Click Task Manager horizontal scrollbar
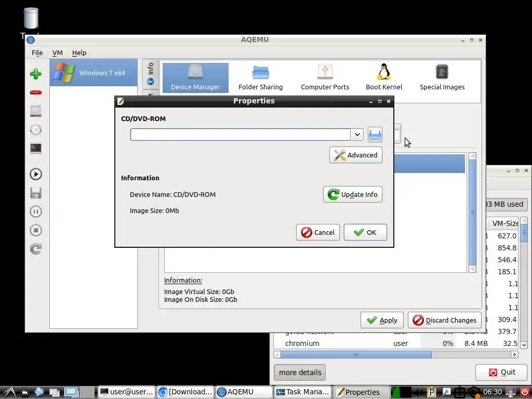Viewport: 532px width, 399px height. tap(356, 354)
